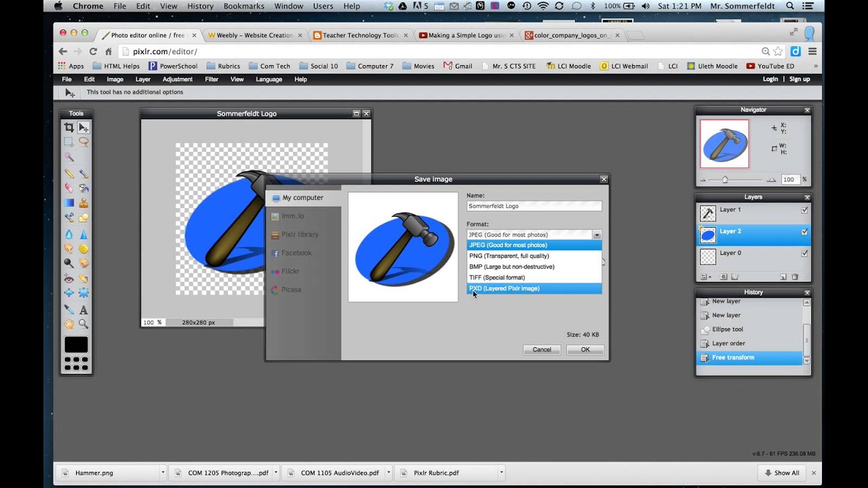
Task: Select the Smudge finger tool
Action: (68, 249)
